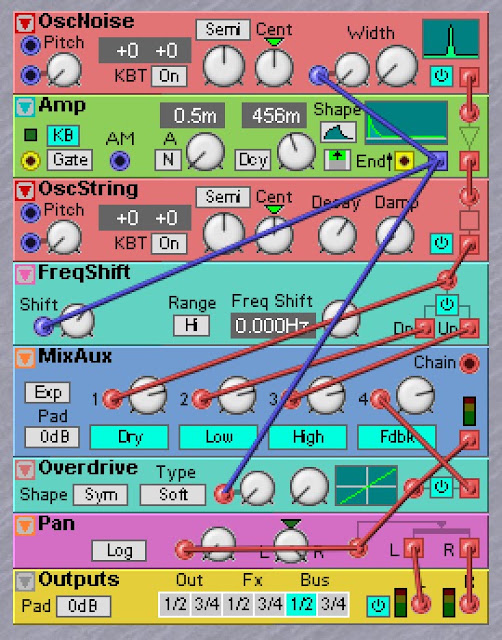Viewport: 502px width, 640px height.
Task: Click FreqShift 0.000Hz value display
Action: pos(273,325)
